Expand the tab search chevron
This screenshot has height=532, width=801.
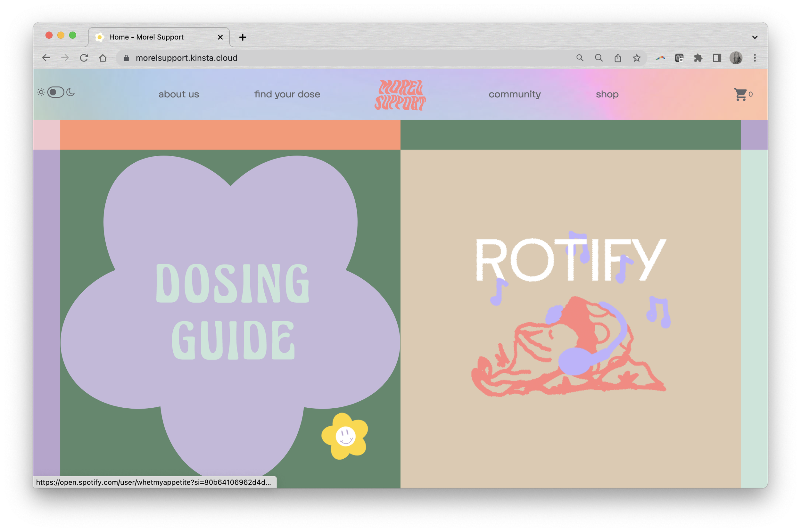click(x=755, y=37)
